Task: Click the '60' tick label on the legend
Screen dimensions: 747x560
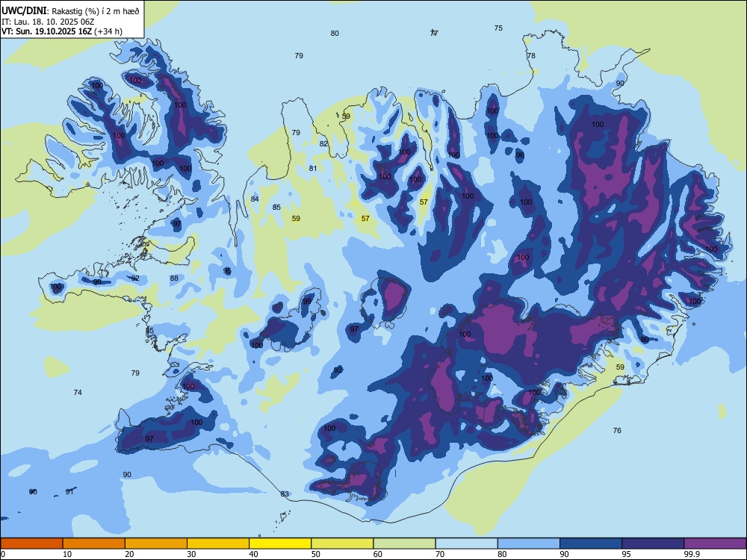Action: (x=378, y=554)
